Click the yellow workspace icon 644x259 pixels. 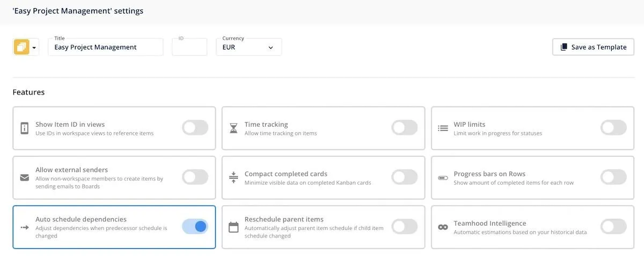[x=21, y=47]
